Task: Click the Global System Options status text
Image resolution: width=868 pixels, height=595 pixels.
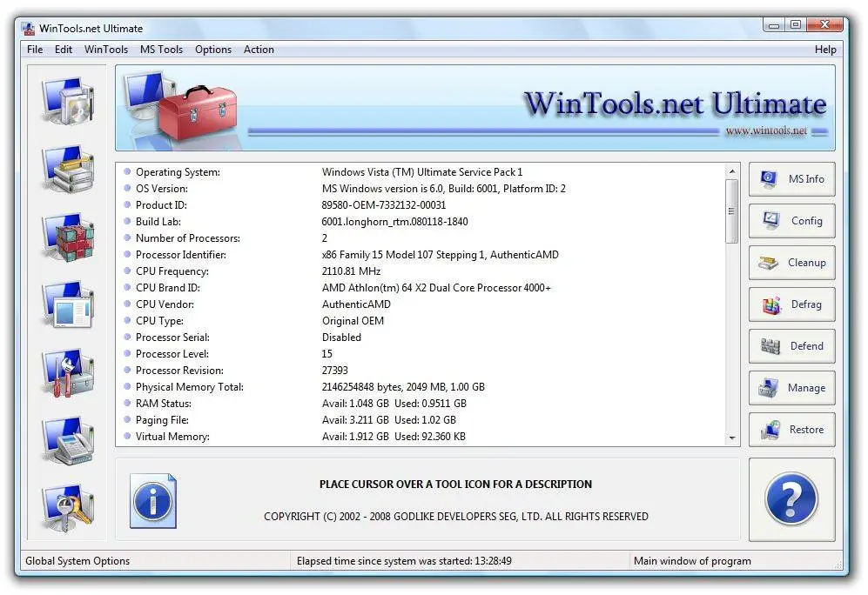Action: tap(77, 561)
